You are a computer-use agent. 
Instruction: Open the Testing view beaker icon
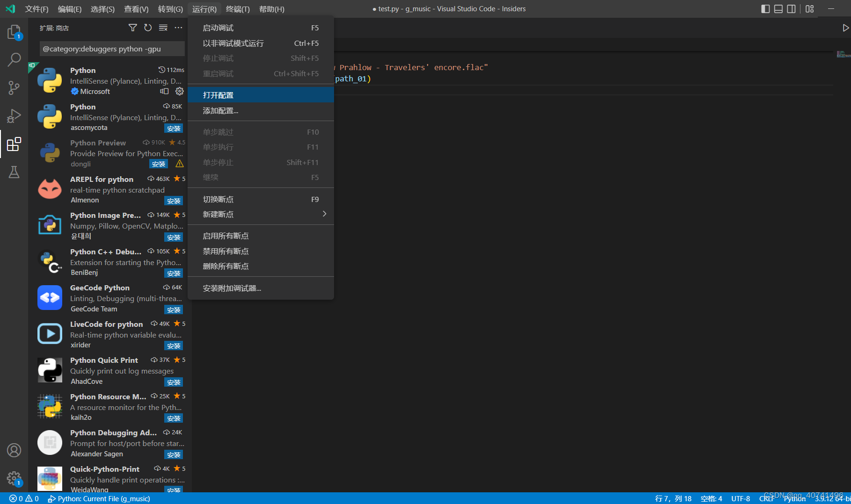pos(14,172)
